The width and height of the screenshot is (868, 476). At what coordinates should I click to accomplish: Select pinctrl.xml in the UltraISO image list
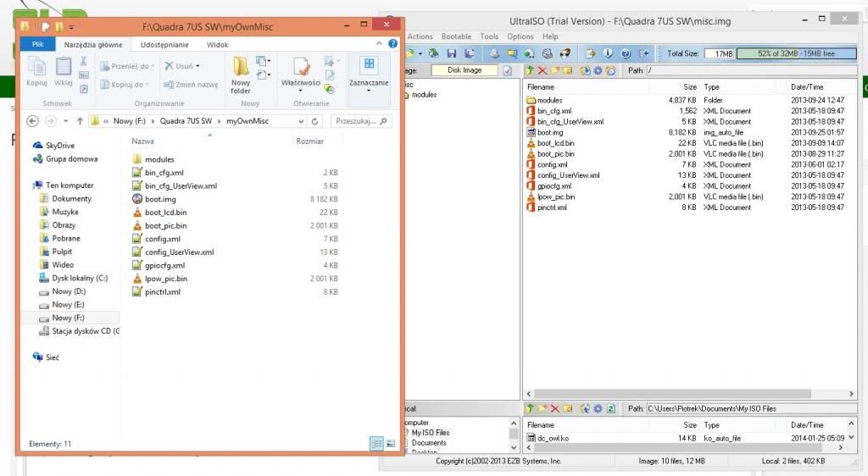tap(552, 208)
